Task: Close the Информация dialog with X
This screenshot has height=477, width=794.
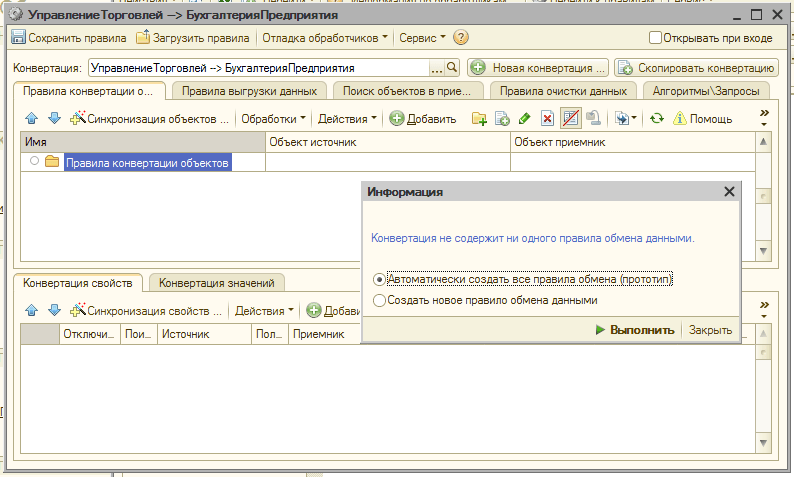Action: (729, 191)
